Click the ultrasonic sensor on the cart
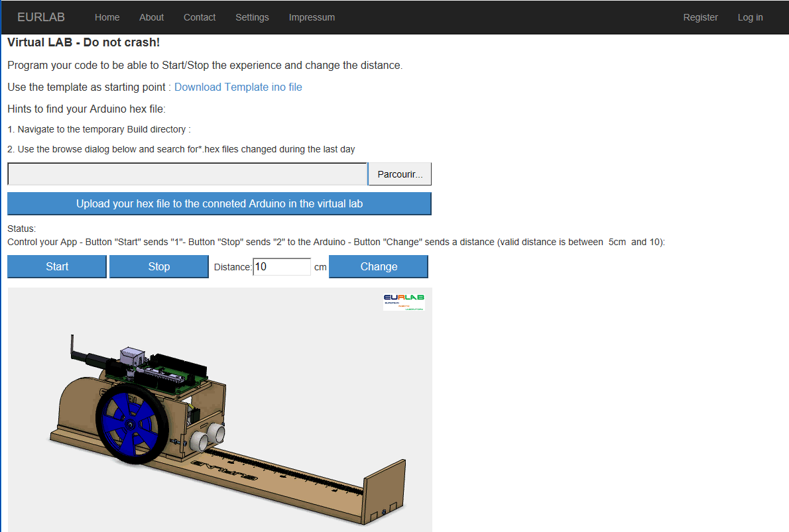This screenshot has height=532, width=789. [x=208, y=437]
